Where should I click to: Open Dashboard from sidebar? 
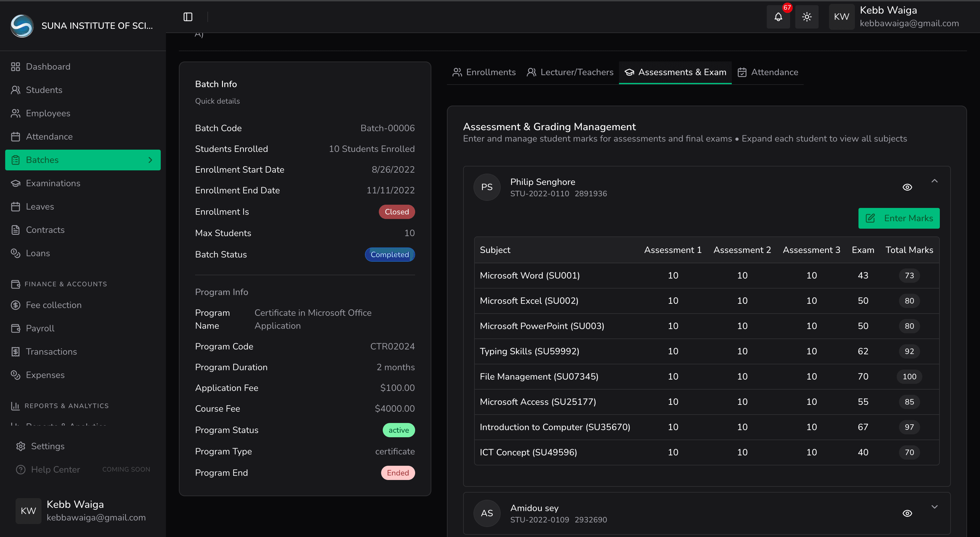48,66
